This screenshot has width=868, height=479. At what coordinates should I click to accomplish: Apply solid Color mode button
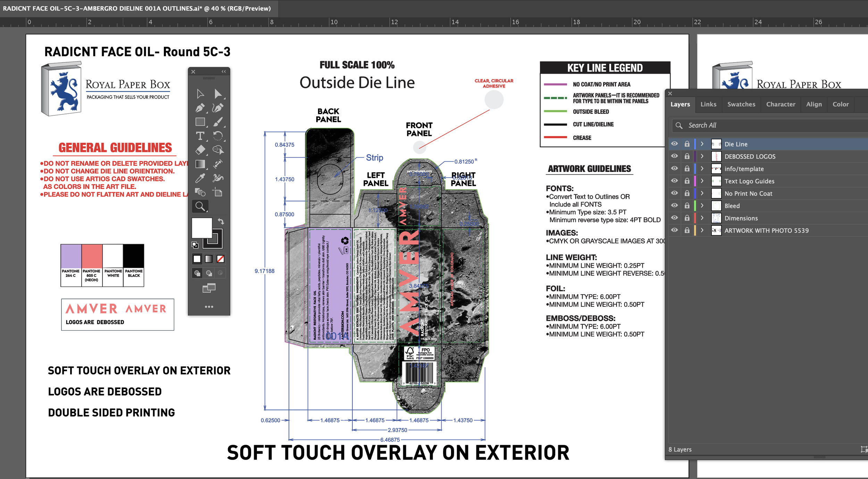[197, 259]
